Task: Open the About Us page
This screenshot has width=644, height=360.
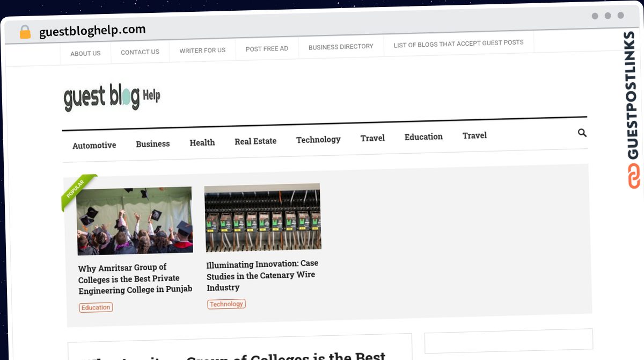Action: point(85,53)
